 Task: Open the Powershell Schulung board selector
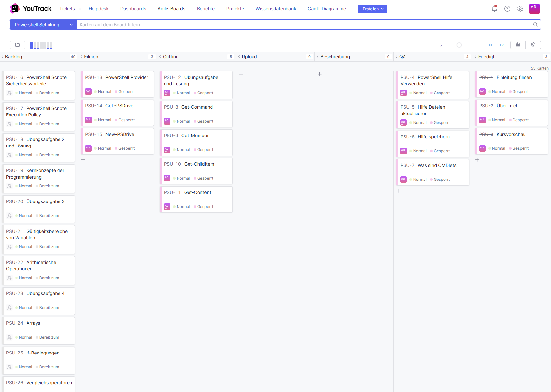(x=43, y=25)
